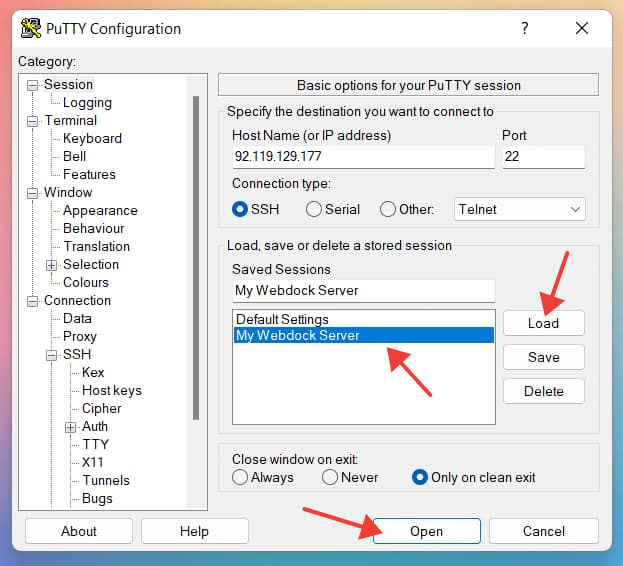Image resolution: width=623 pixels, height=566 pixels.
Task: Expand the Auth tree node
Action: point(71,427)
